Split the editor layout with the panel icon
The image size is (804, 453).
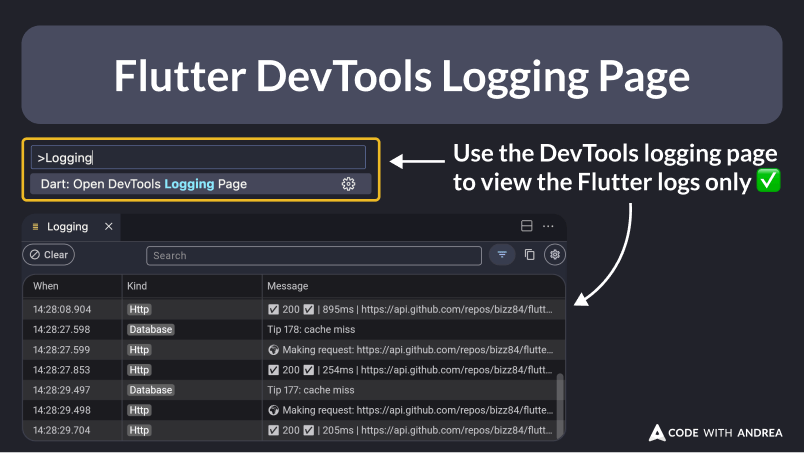(x=526, y=226)
